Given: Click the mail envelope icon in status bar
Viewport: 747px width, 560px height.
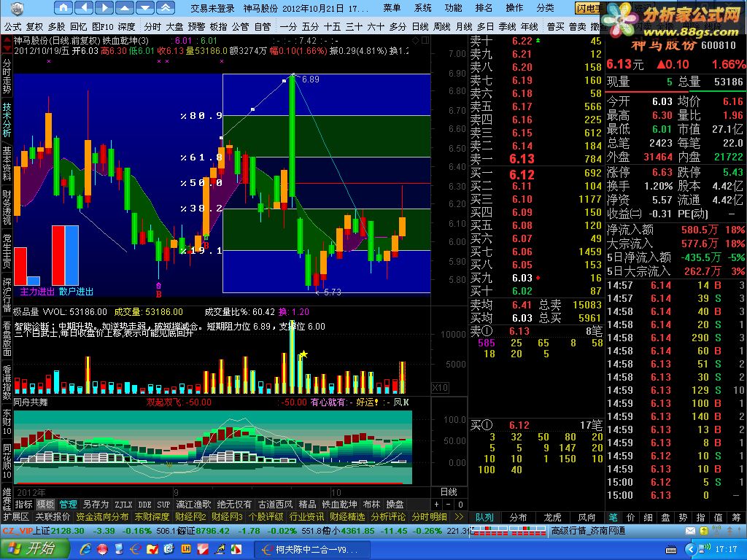Looking at the screenshot, I should tap(690, 531).
